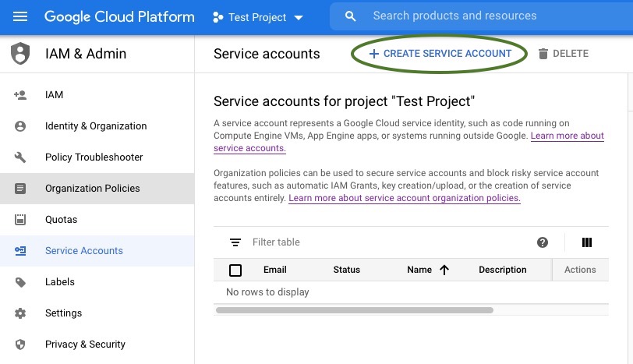This screenshot has width=633, height=364.
Task: Toggle the select-all rows checkbox
Action: (x=235, y=270)
